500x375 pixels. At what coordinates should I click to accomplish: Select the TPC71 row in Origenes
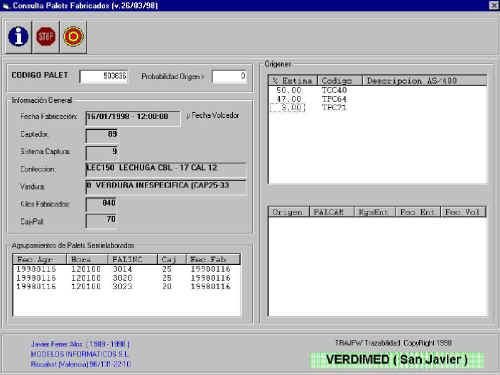(x=378, y=108)
